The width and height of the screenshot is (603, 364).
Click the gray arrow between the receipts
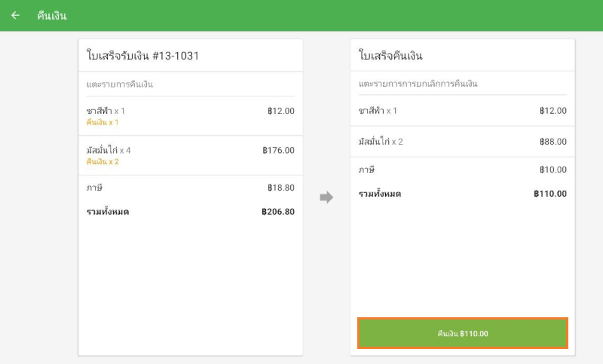point(326,197)
